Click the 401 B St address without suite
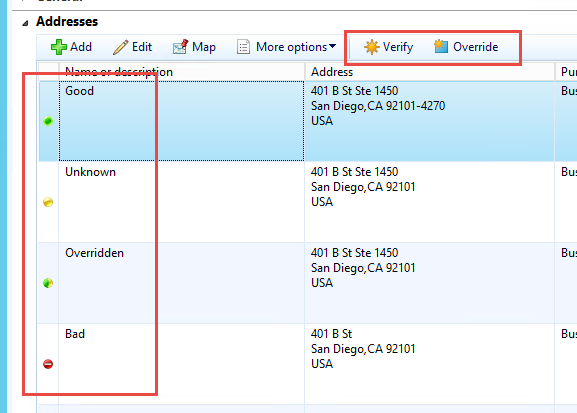The image size is (577, 413). pyautogui.click(x=429, y=364)
